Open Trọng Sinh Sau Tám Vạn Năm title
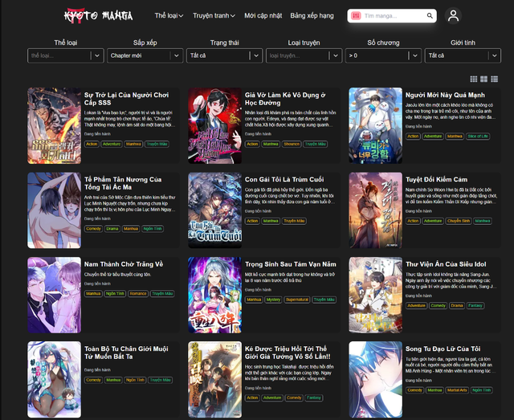 click(x=291, y=264)
